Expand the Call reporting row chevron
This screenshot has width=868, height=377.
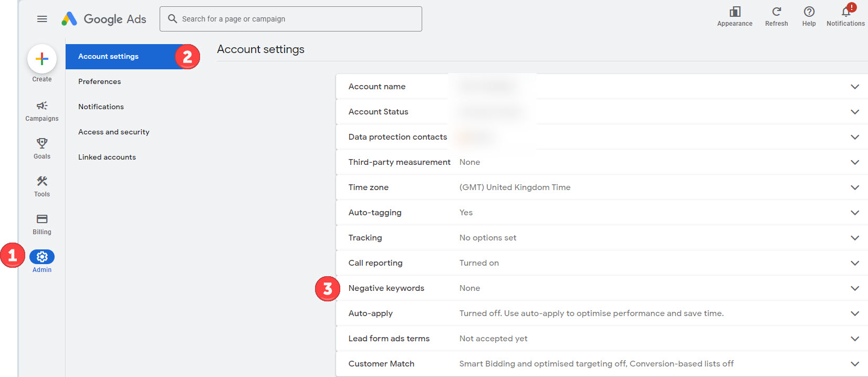(855, 263)
